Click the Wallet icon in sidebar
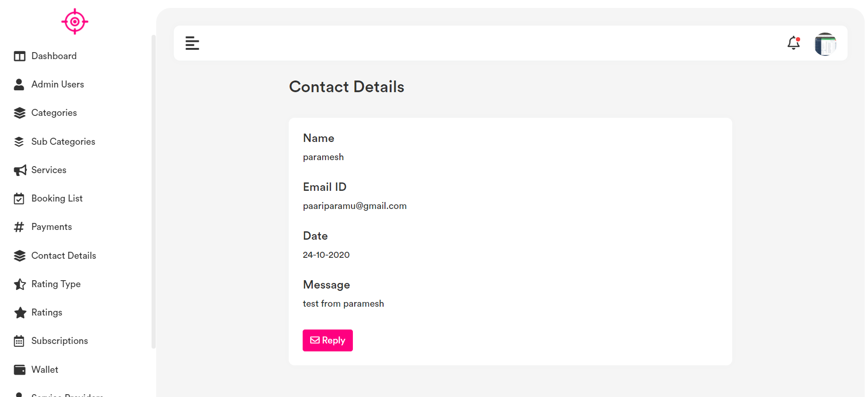This screenshot has height=397, width=868. [x=20, y=370]
